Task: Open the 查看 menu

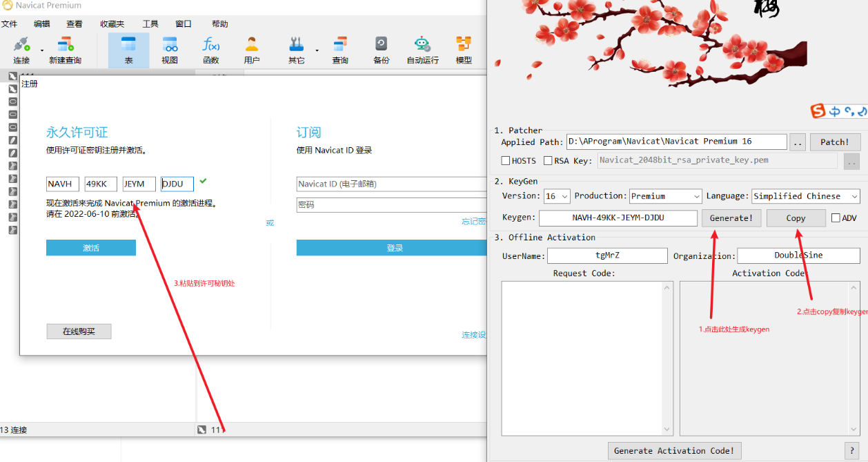Action: point(75,23)
